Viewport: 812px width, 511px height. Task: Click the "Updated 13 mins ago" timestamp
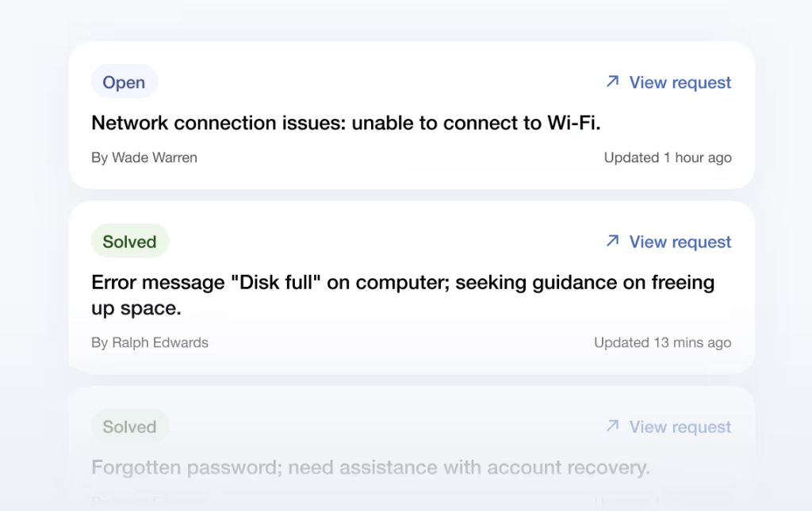[662, 343]
